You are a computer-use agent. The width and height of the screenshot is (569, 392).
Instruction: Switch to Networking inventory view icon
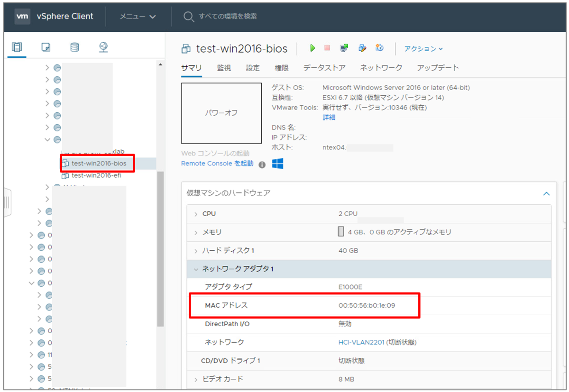(103, 47)
